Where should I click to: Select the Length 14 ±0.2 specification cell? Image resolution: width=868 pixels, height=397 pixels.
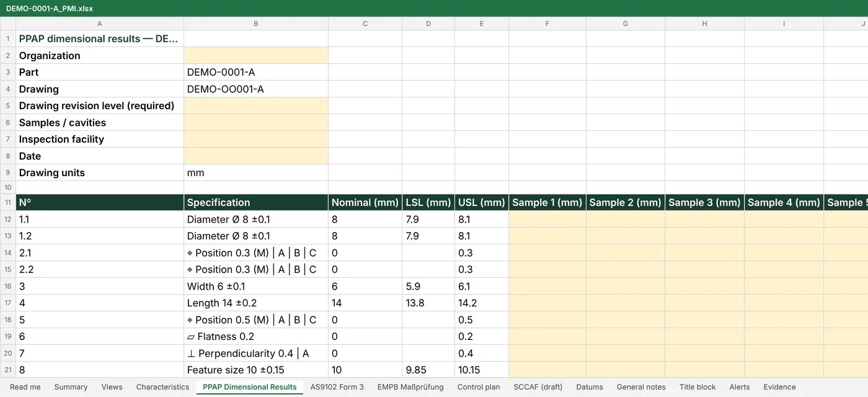tap(256, 303)
